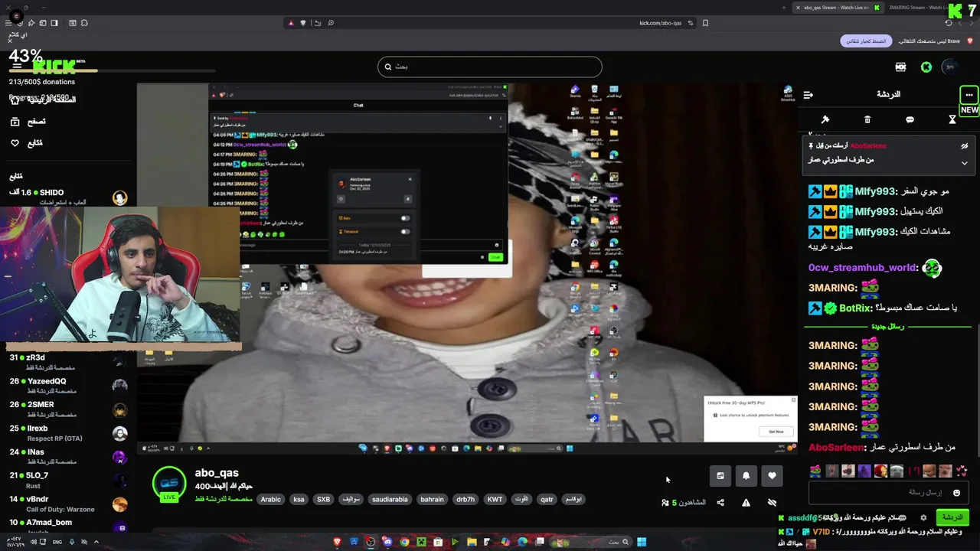
Task: Click the trash clear-chat icon
Action: (867, 119)
